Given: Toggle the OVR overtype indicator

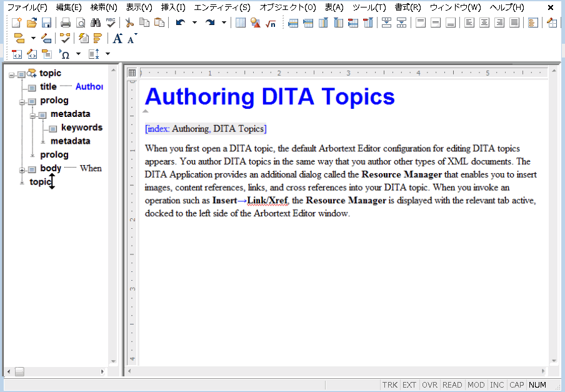Looking at the screenshot, I should point(429,384).
